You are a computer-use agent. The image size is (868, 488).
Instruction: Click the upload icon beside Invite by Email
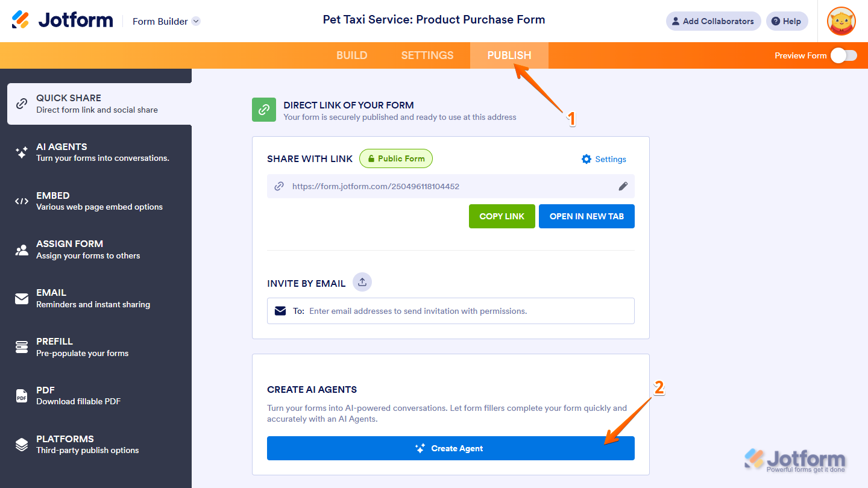[x=362, y=282]
